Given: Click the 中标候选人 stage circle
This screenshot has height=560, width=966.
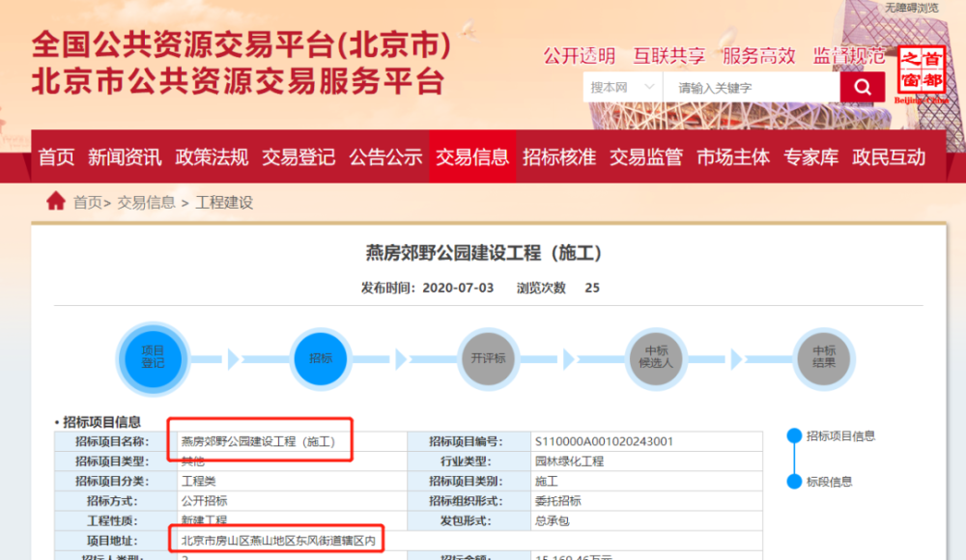Looking at the screenshot, I should tap(655, 358).
